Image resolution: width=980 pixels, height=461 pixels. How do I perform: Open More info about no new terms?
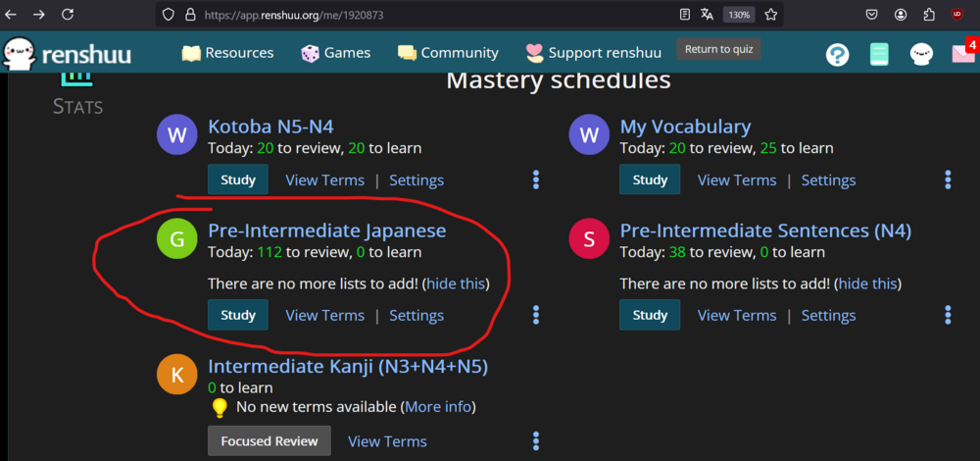pyautogui.click(x=437, y=407)
